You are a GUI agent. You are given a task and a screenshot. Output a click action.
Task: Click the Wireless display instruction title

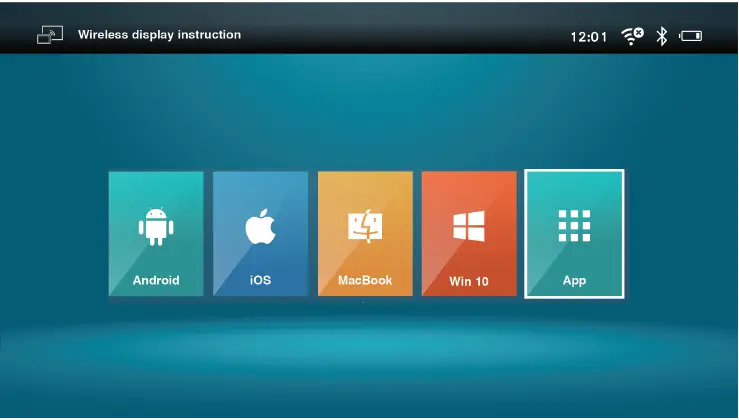(x=159, y=35)
